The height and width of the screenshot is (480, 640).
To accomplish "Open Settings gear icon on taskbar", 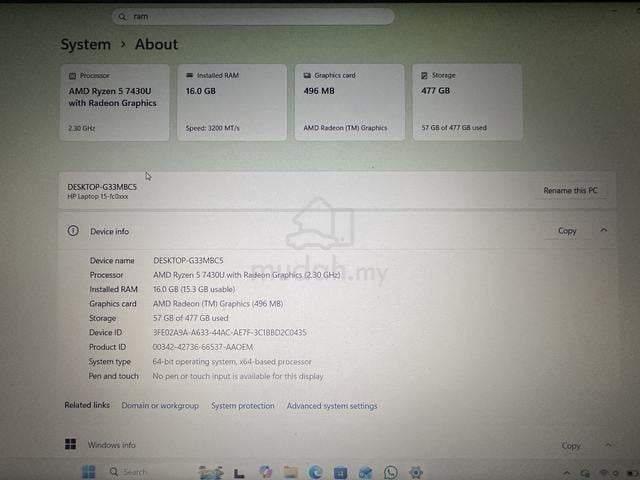I will click(x=416, y=472).
